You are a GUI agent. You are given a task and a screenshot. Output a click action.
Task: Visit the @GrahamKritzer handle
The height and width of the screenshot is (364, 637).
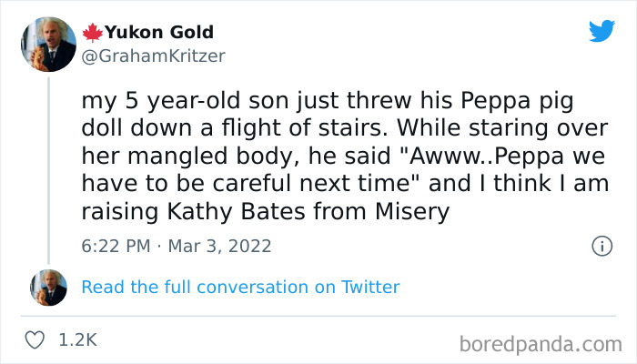(x=153, y=56)
